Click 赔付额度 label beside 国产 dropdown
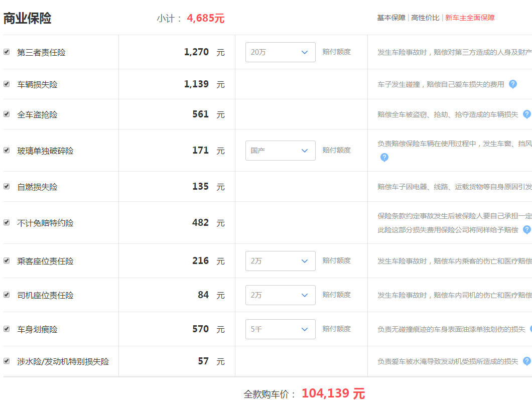 [x=337, y=150]
